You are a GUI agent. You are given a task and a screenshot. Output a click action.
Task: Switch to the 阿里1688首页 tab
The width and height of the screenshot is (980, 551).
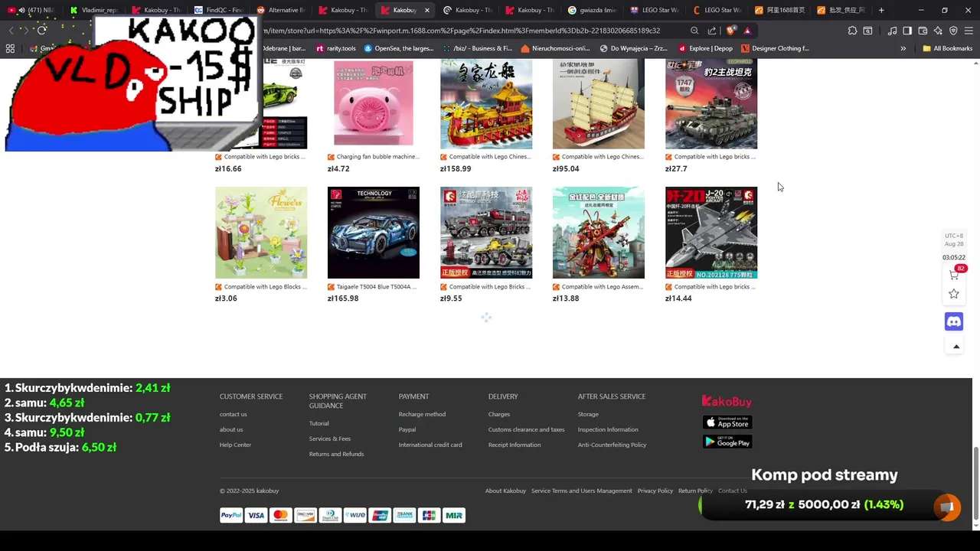pos(779,10)
